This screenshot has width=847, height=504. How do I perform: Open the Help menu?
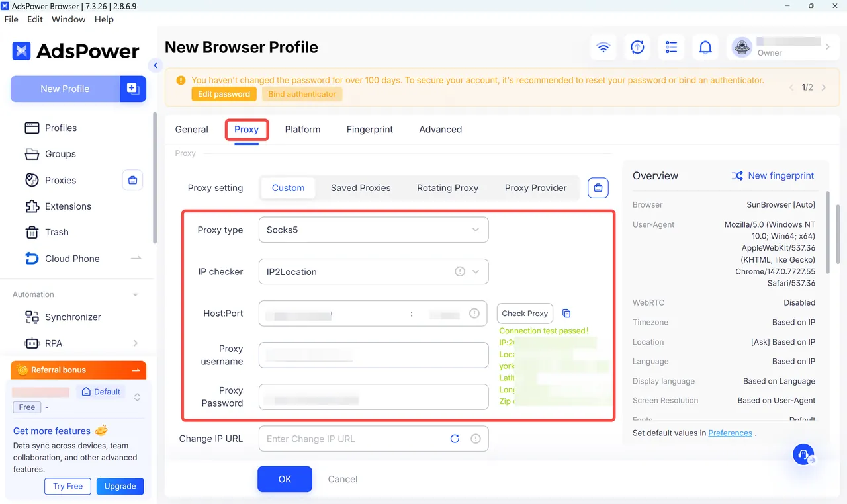click(x=104, y=19)
